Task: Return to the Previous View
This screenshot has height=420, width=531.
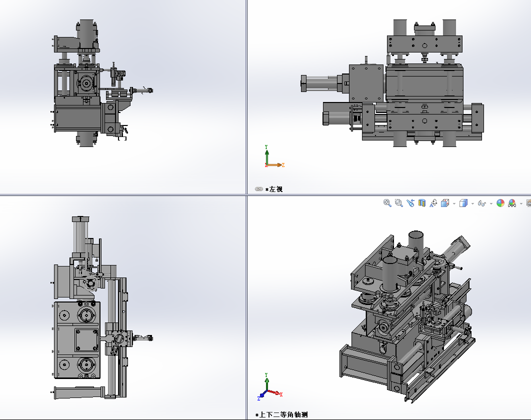Action: point(410,203)
